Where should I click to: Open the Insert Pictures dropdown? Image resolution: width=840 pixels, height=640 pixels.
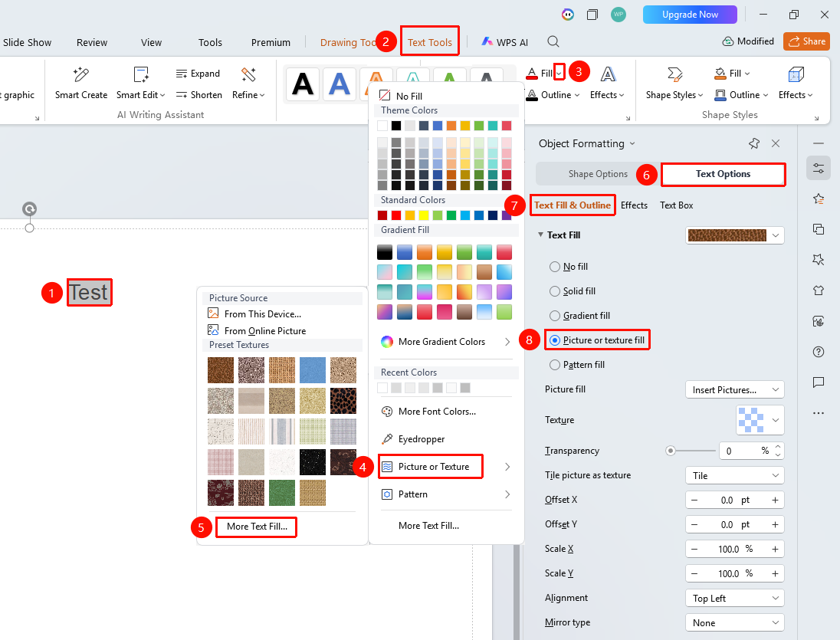click(x=734, y=390)
